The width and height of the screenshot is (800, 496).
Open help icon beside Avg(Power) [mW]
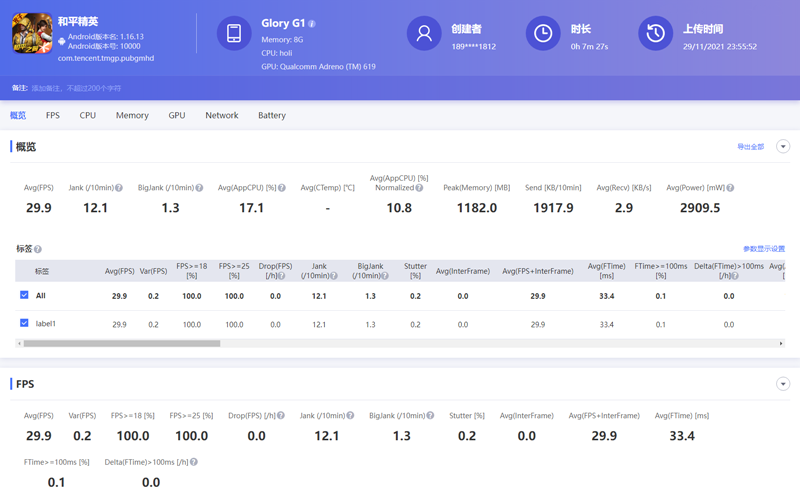(x=730, y=188)
